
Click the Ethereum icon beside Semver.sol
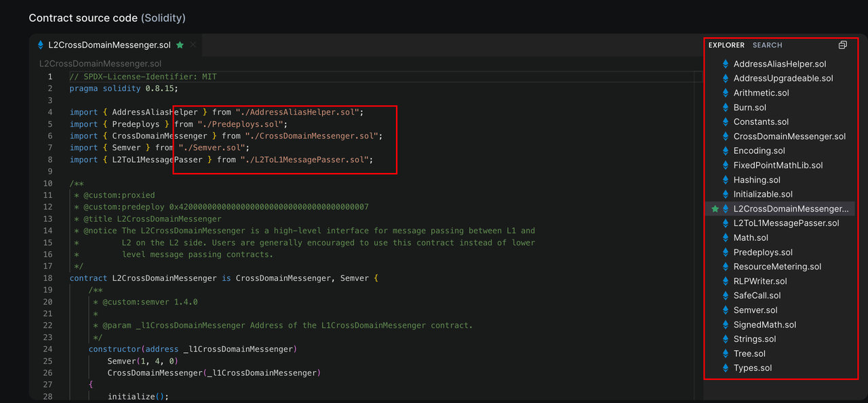726,310
